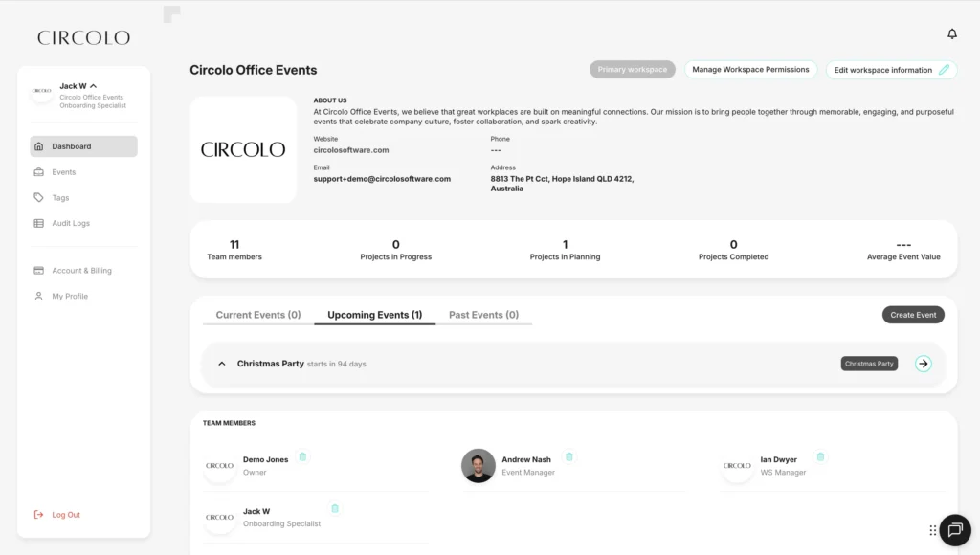Open Account & Billing section
980x555 pixels.
click(81, 271)
